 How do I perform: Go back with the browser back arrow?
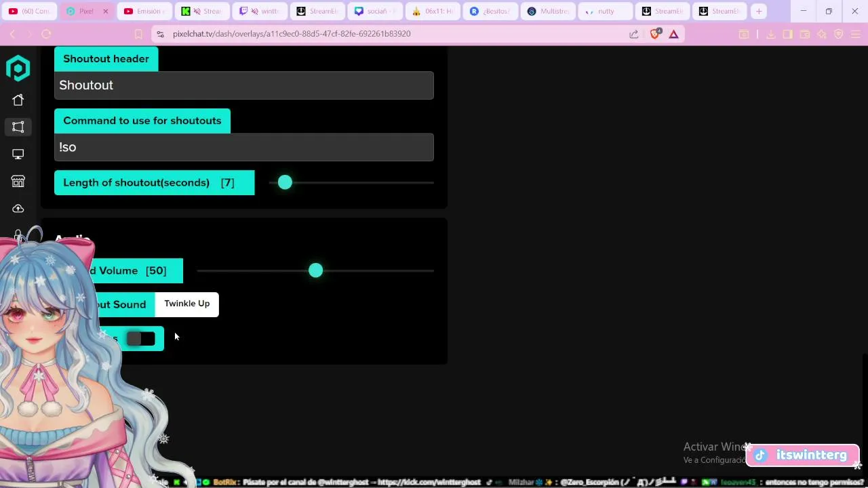click(12, 34)
